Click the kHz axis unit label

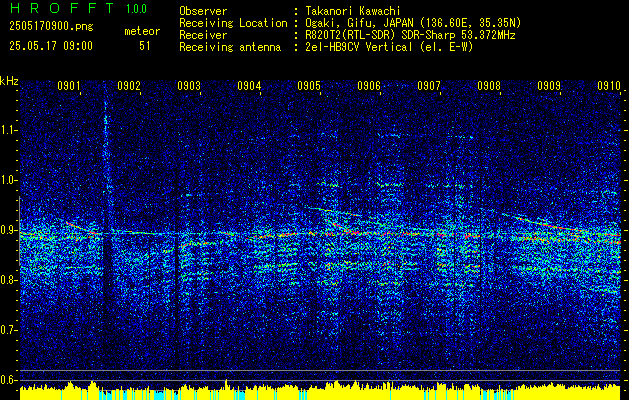9,81
